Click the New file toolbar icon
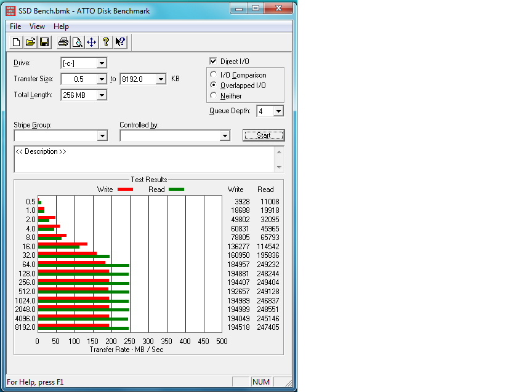The width and height of the screenshot is (532, 392). [x=16, y=42]
